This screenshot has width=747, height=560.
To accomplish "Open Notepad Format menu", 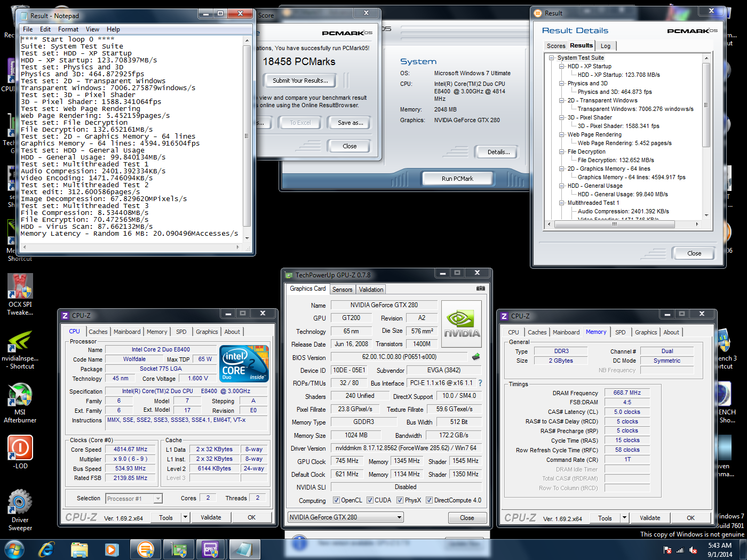I will (x=68, y=29).
